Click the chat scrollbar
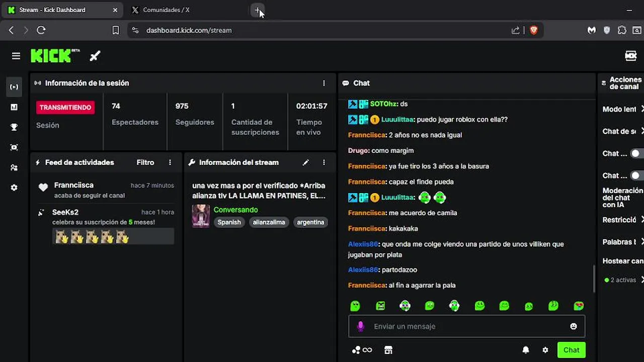This screenshot has height=362, width=644. click(594, 278)
